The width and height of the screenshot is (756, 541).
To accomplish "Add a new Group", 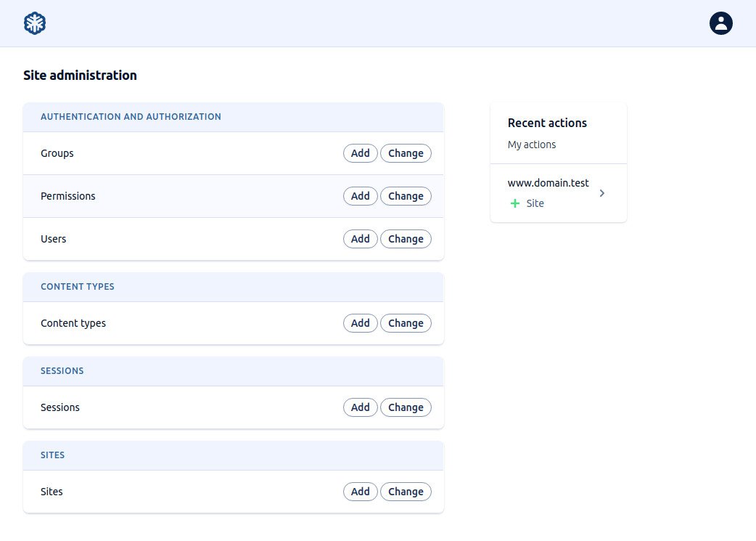I will point(360,153).
